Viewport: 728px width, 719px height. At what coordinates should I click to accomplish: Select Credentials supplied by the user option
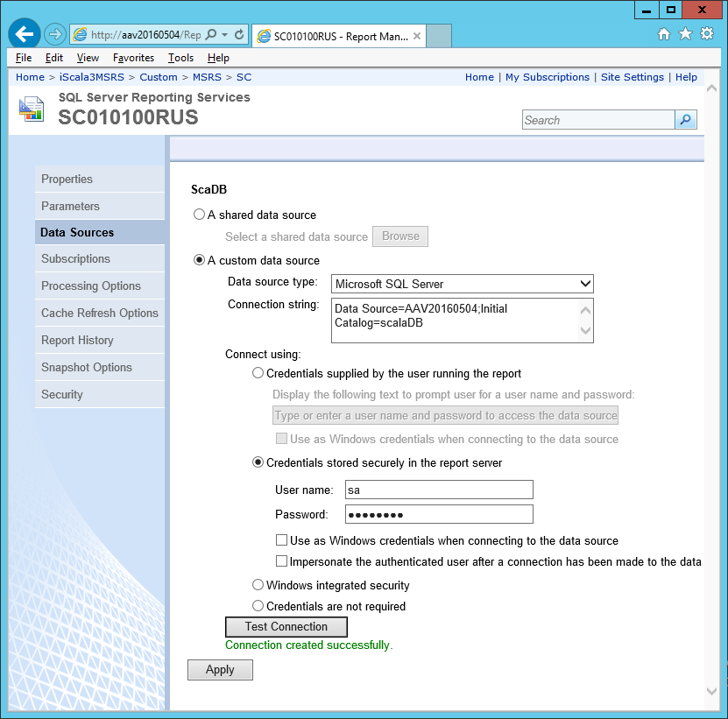pyautogui.click(x=258, y=373)
